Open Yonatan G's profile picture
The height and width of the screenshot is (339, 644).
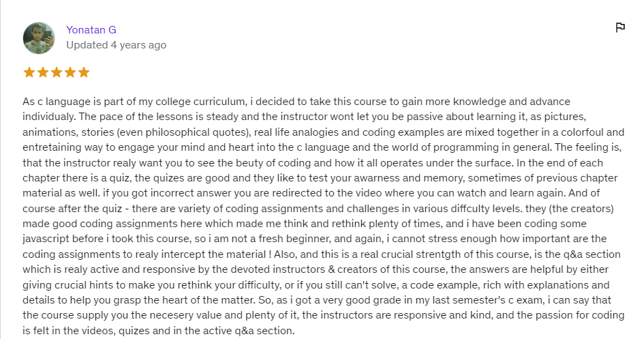tap(39, 38)
